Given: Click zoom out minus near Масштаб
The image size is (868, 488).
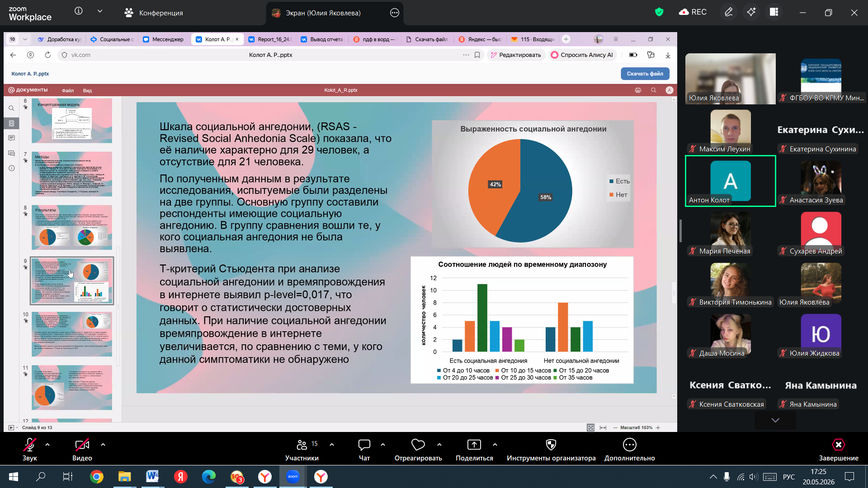Looking at the screenshot, I should click(x=615, y=427).
